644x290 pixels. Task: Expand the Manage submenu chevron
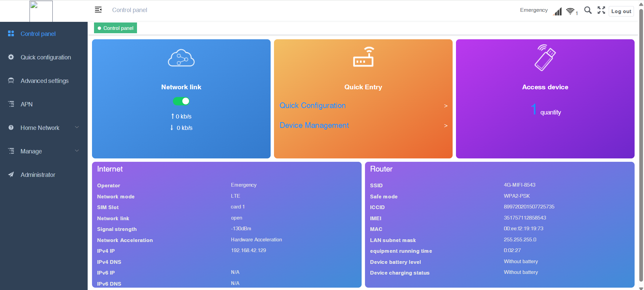tap(77, 151)
